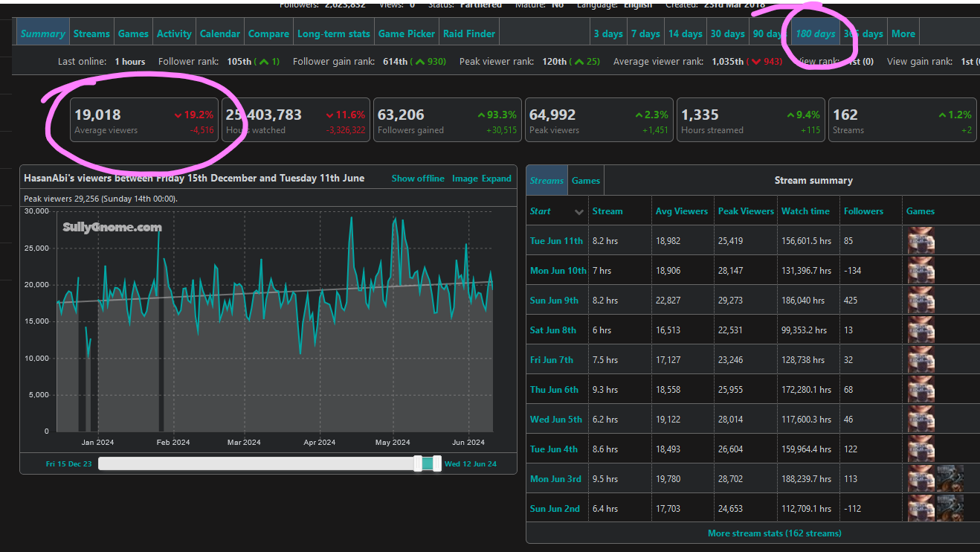Open the Thu Jun 6th stream
Screen dimensions: 980x552
(554, 390)
